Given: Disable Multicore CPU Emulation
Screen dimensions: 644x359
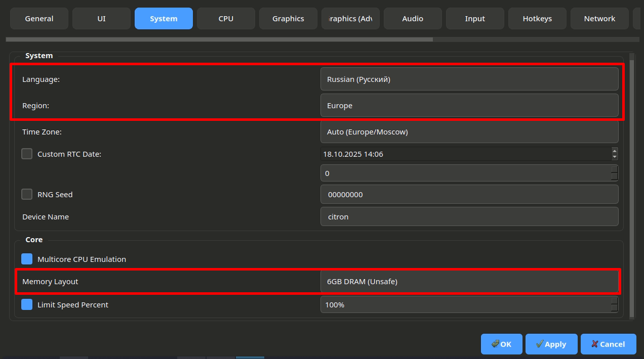Looking at the screenshot, I should pyautogui.click(x=27, y=259).
